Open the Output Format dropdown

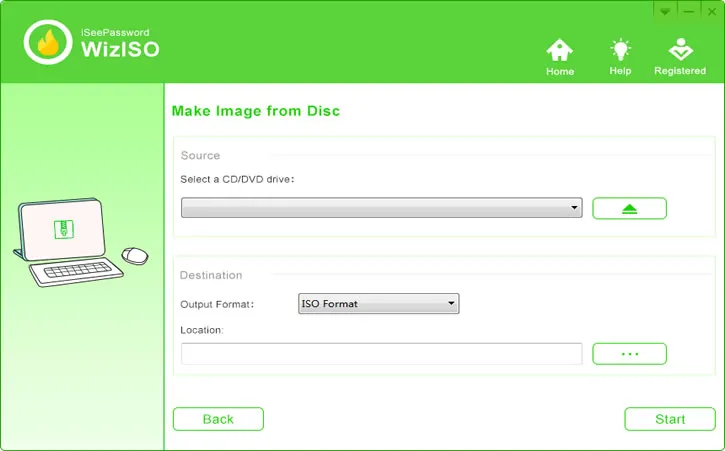coord(379,304)
